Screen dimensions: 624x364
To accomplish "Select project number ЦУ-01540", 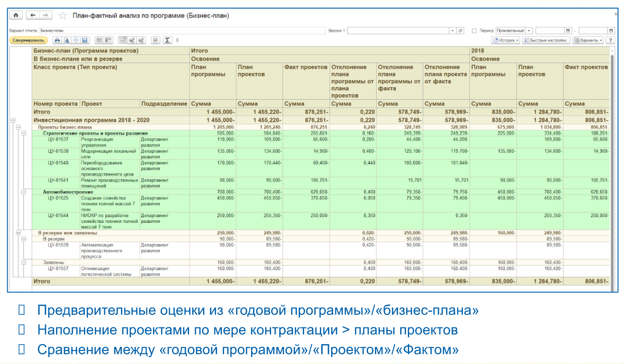I will (58, 163).
